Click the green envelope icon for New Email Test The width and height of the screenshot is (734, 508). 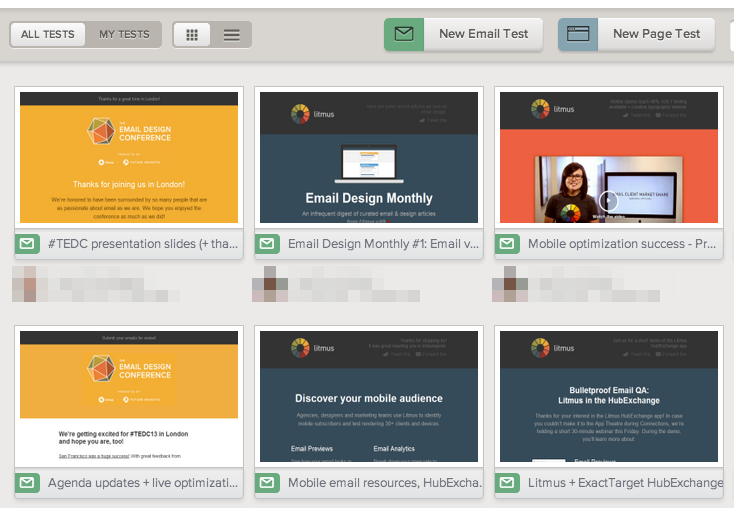tap(404, 34)
